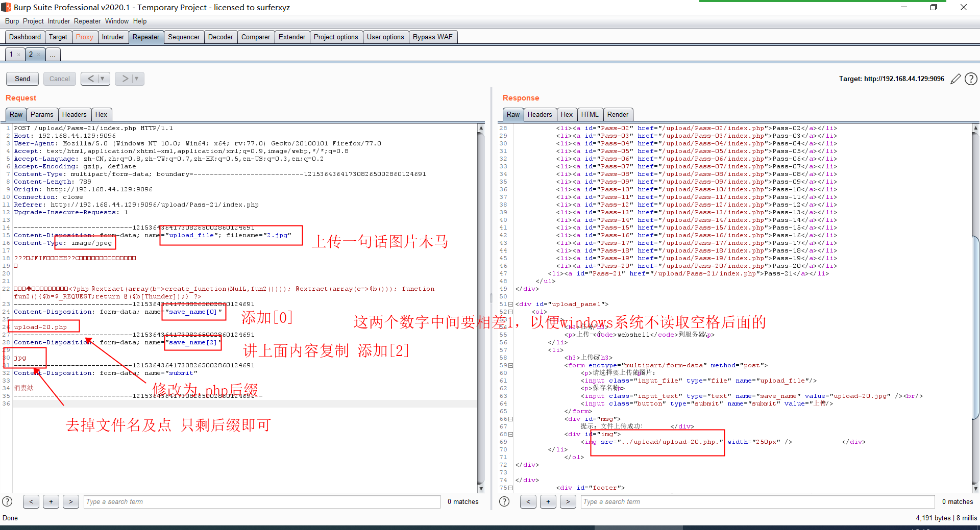
Task: Open help icon beside Request search bar
Action: (x=7, y=501)
